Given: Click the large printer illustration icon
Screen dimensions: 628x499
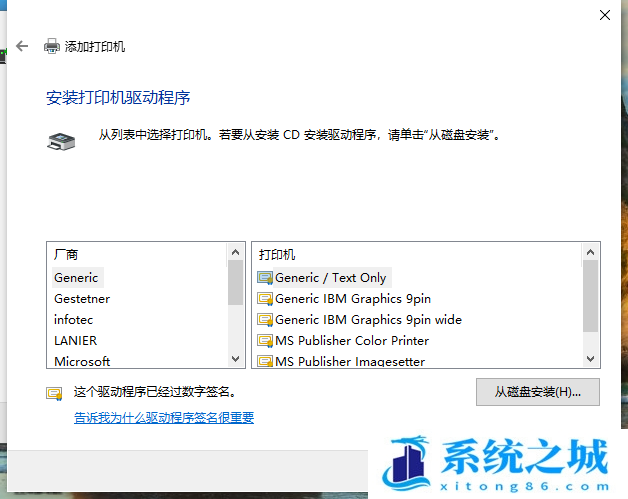Looking at the screenshot, I should pos(60,141).
